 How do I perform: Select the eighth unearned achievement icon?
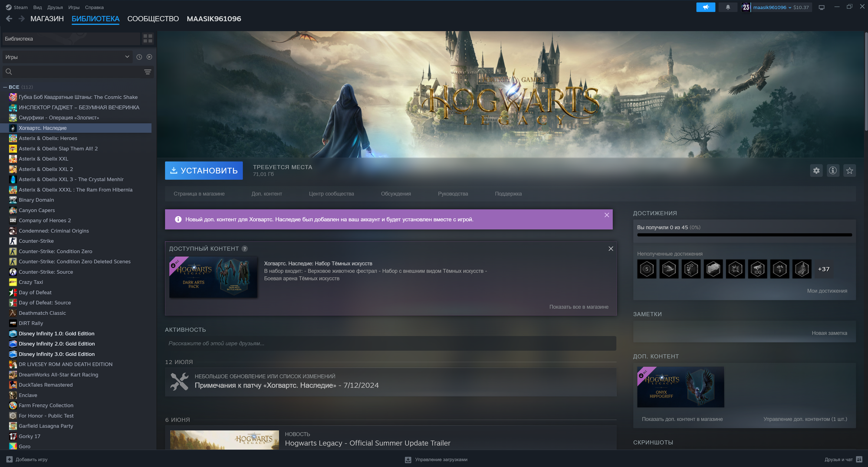[x=802, y=269]
